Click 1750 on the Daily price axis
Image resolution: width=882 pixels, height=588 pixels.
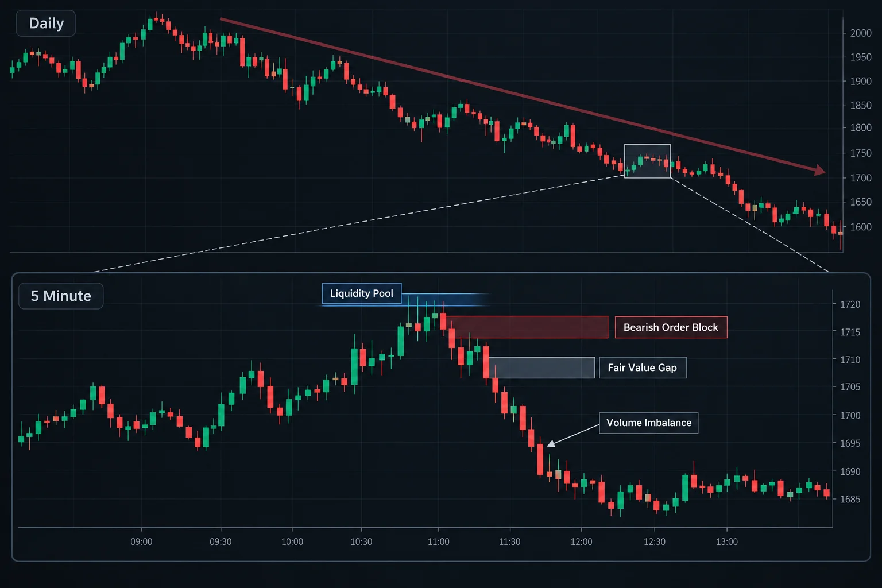[861, 153]
